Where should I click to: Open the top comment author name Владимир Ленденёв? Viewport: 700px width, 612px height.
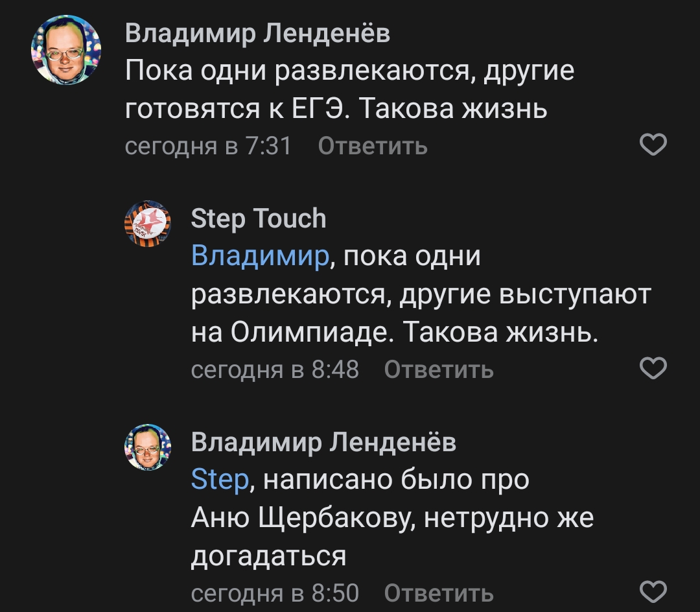click(x=257, y=33)
